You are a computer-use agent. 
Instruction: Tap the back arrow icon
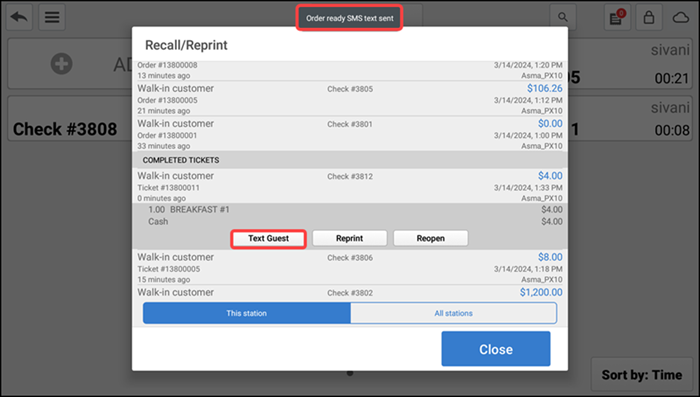click(19, 17)
